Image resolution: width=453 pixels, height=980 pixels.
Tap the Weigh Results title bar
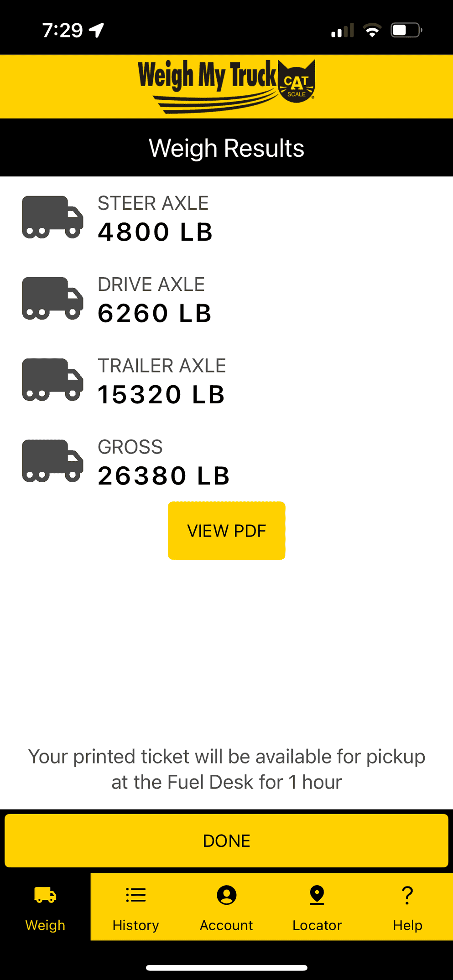[x=226, y=148]
